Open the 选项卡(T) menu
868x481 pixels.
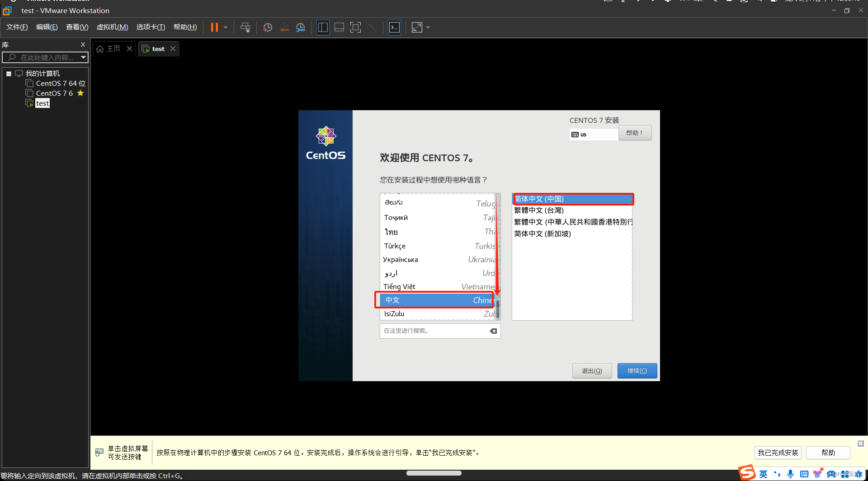(x=151, y=27)
